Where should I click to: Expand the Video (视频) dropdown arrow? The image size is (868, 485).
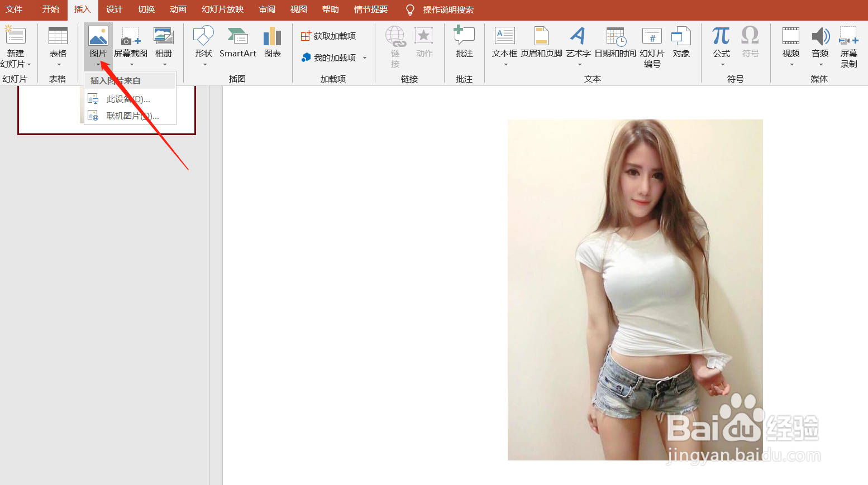(x=791, y=65)
